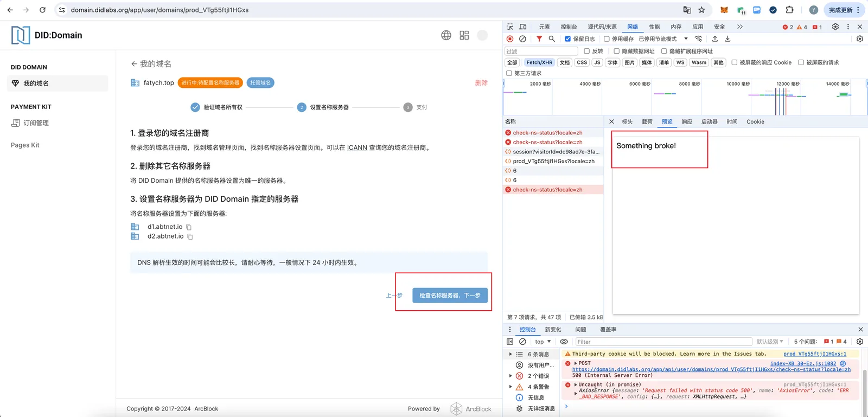This screenshot has height=417, width=868.
Task: Switch to the 元素 DevTools tab
Action: [545, 27]
